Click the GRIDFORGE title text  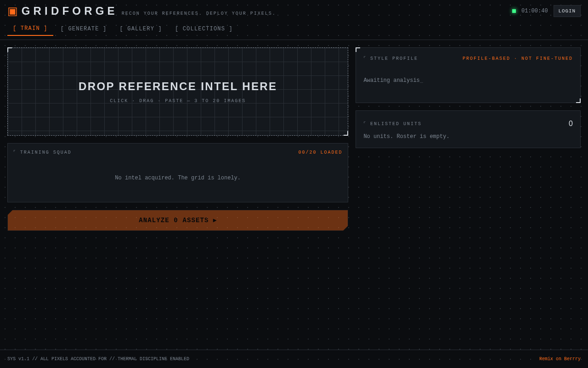point(69,11)
